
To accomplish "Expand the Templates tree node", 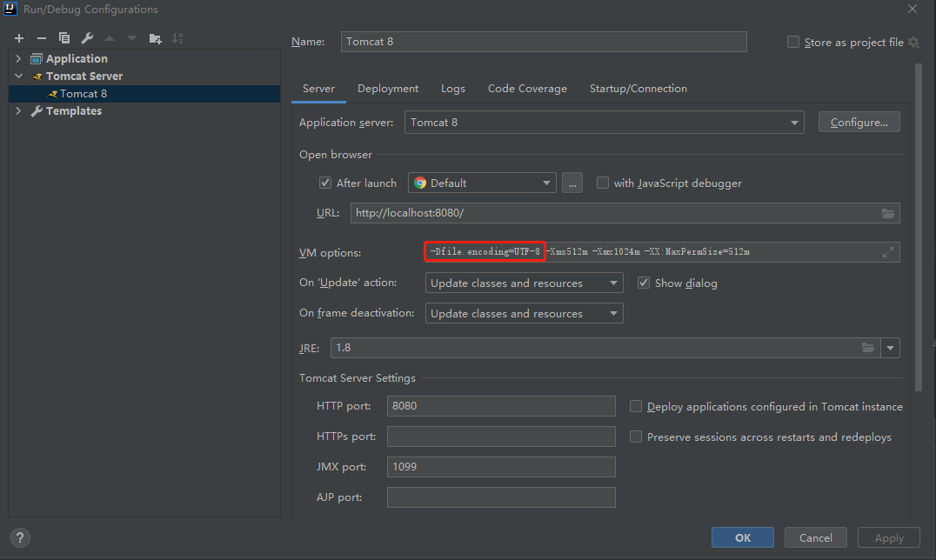I will click(18, 111).
